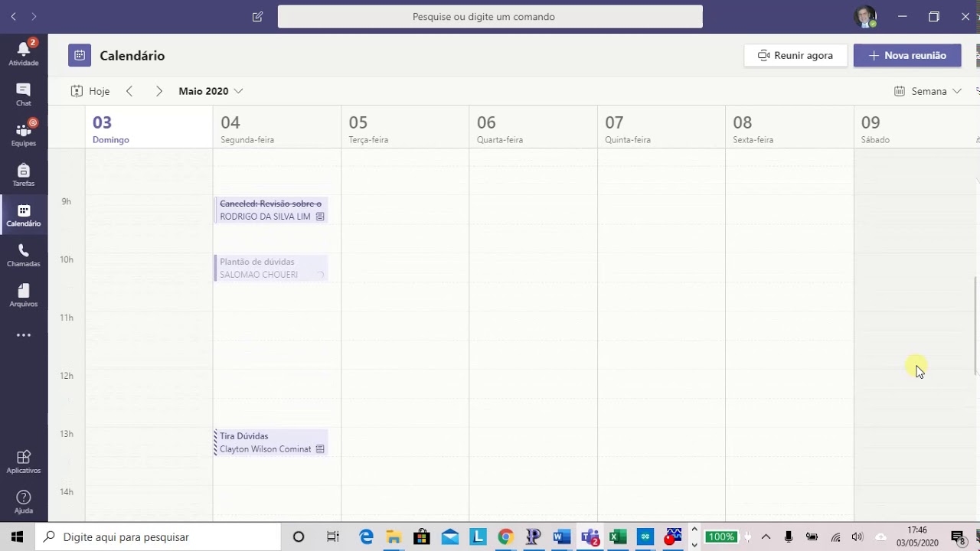
Task: Create a Nova reunião
Action: click(907, 55)
